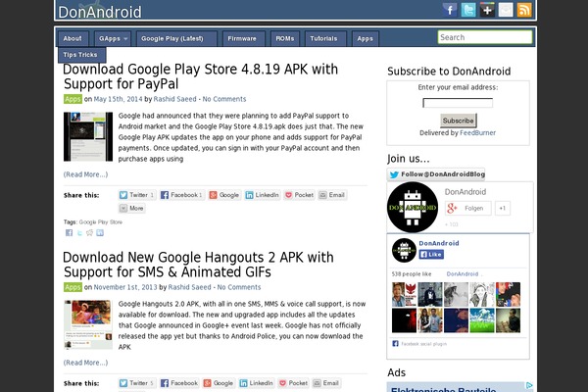Open the ROMs menu item
The width and height of the screenshot is (588, 392).
tap(285, 38)
